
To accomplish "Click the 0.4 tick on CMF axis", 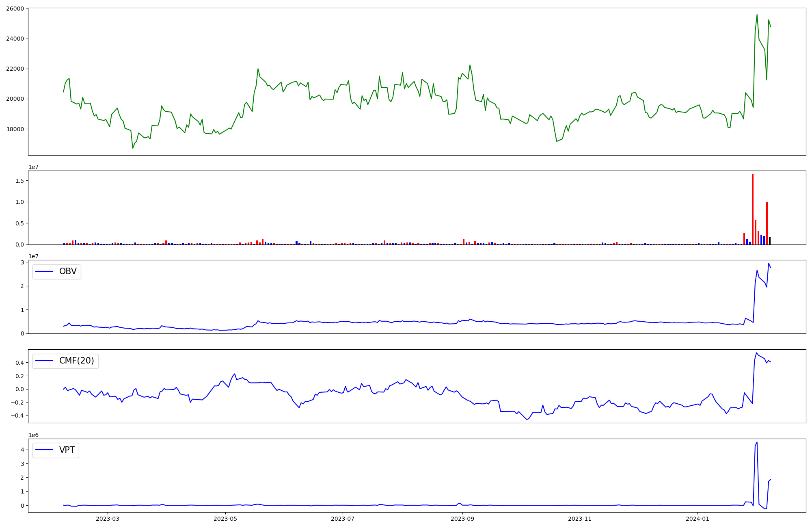I will 20,362.
